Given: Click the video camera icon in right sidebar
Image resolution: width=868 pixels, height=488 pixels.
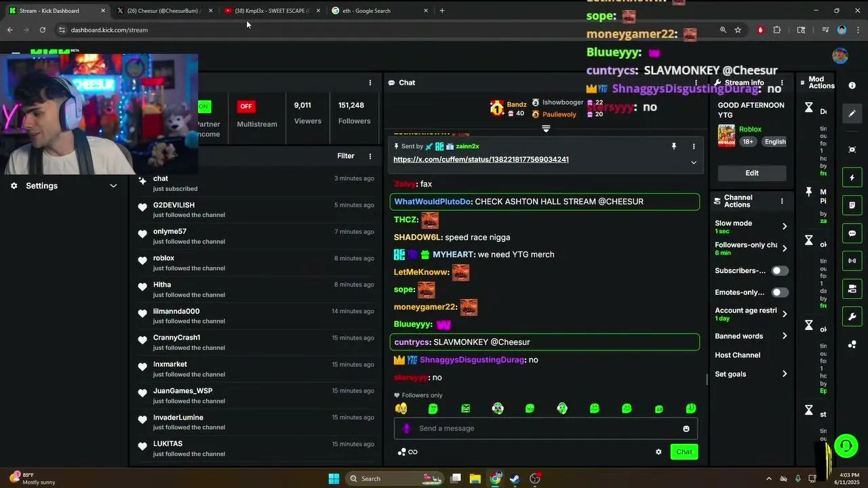Looking at the screenshot, I should [x=852, y=289].
